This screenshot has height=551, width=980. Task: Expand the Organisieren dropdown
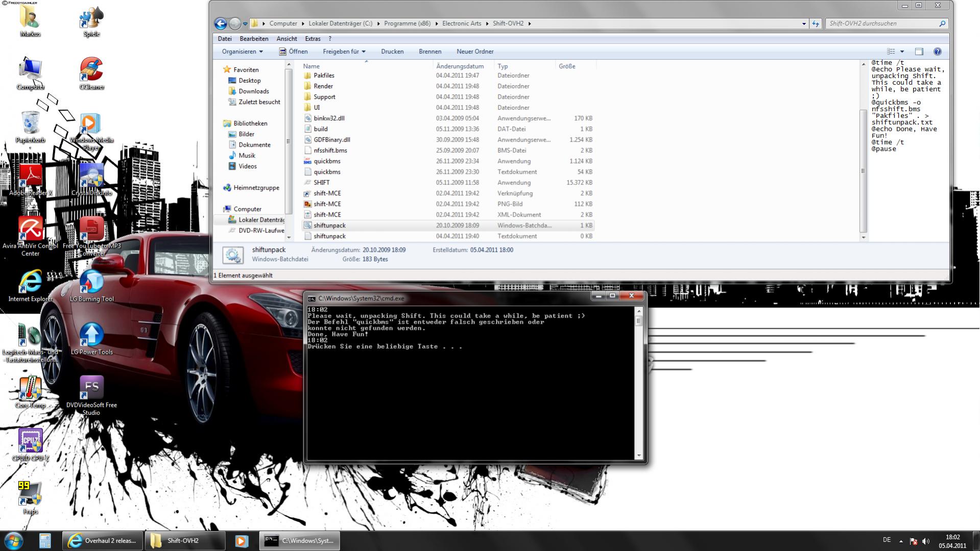click(x=243, y=52)
